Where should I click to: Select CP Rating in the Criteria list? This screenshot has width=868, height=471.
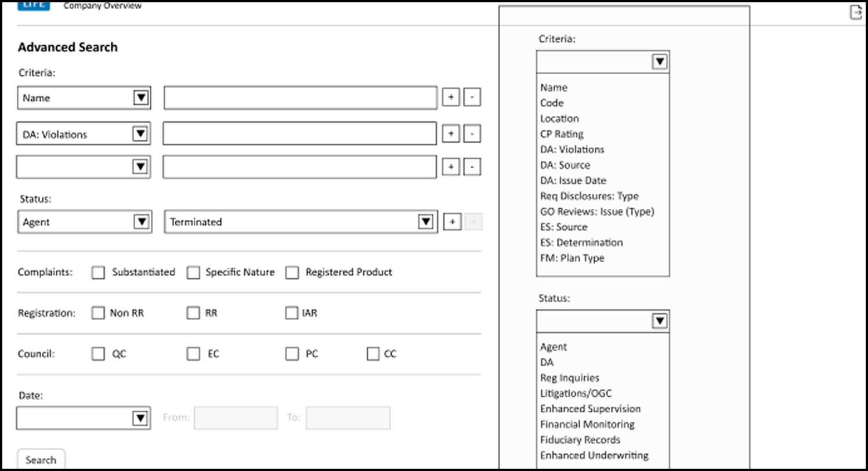pos(562,134)
